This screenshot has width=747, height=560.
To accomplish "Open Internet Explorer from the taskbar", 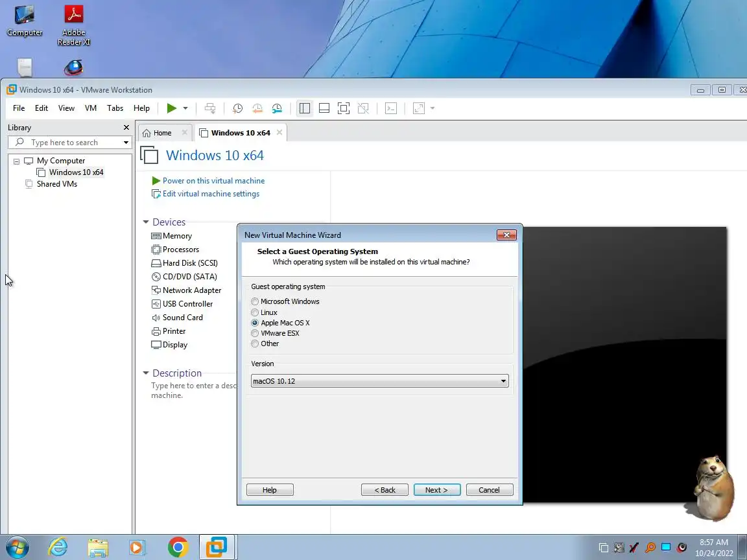I will coord(58,548).
